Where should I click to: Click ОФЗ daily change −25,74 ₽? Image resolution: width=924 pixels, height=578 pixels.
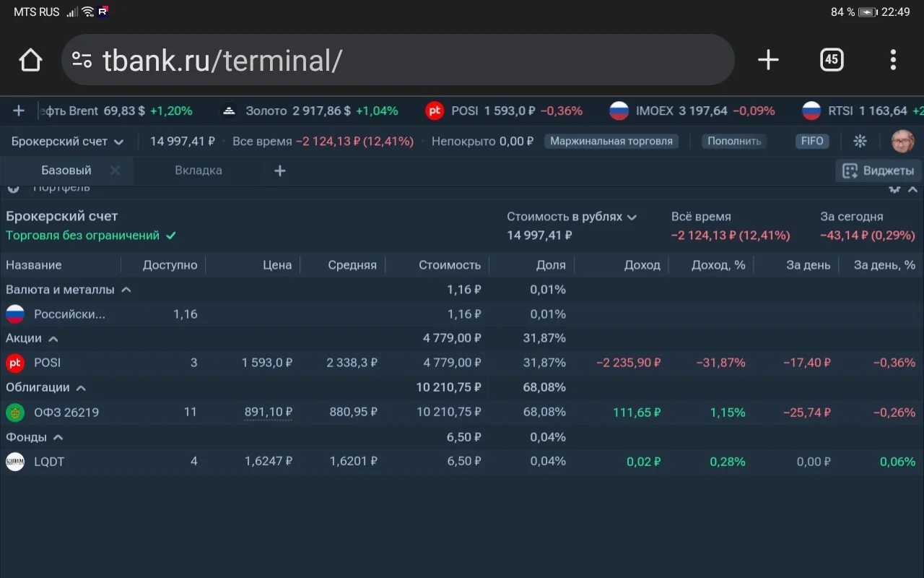click(807, 412)
